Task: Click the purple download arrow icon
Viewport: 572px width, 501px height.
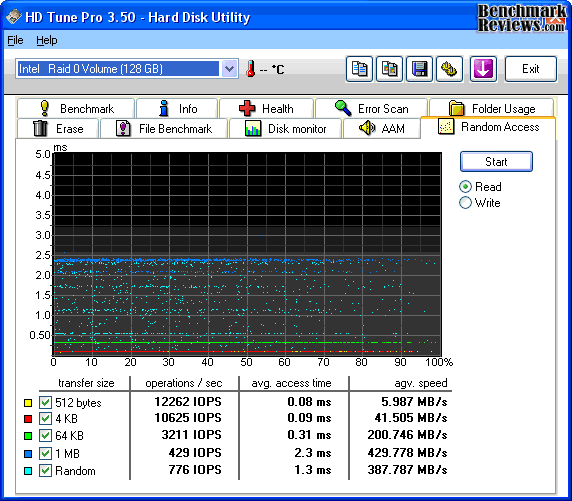Action: 483,69
